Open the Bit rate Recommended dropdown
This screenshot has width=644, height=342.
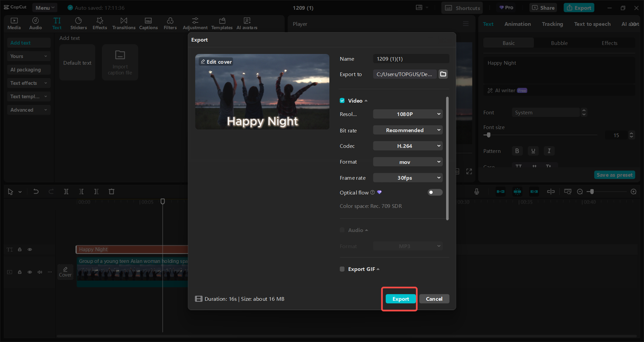pyautogui.click(x=408, y=130)
